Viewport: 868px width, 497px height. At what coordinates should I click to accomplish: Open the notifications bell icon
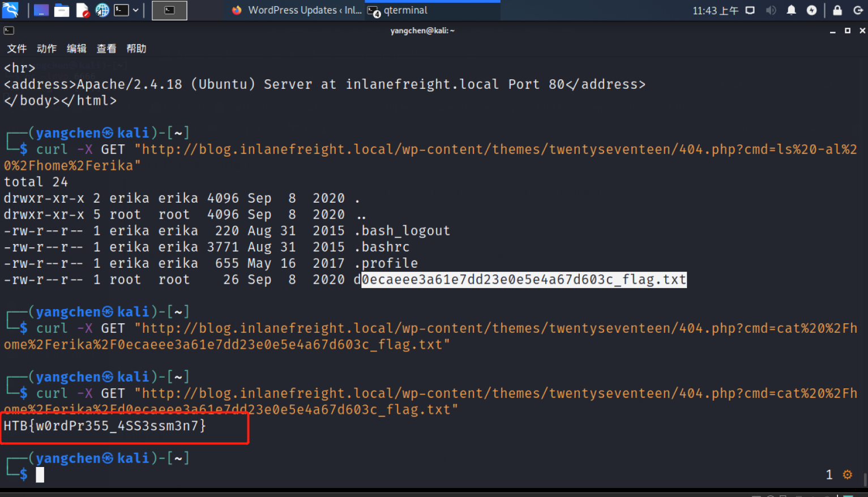pyautogui.click(x=792, y=10)
